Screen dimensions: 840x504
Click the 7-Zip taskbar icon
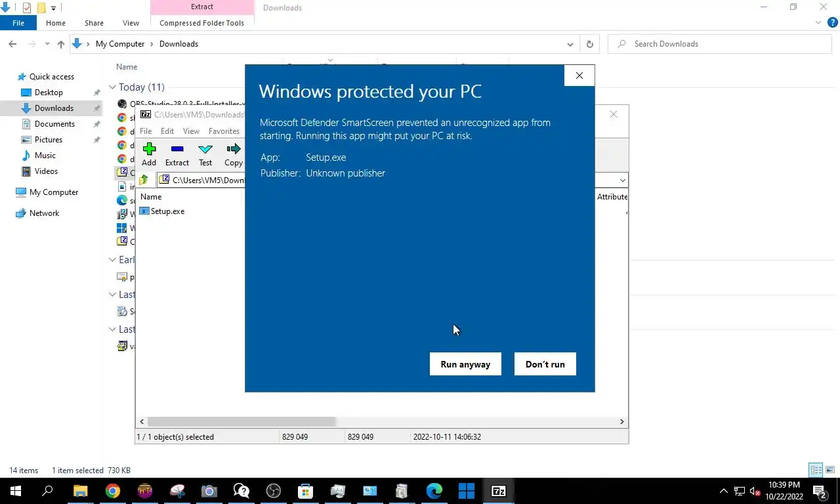(x=499, y=491)
